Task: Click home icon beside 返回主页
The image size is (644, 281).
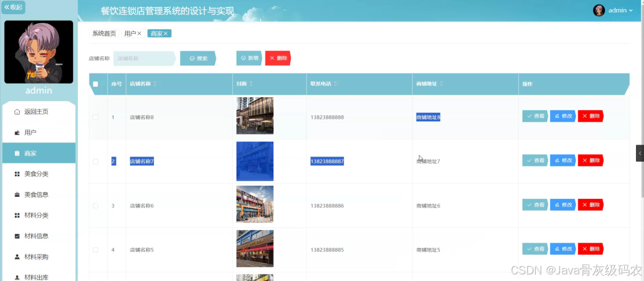Action: 17,112
